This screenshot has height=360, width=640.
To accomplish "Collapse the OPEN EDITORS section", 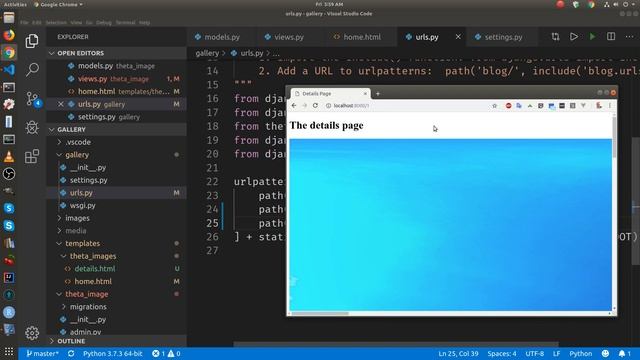I will coord(117,53).
